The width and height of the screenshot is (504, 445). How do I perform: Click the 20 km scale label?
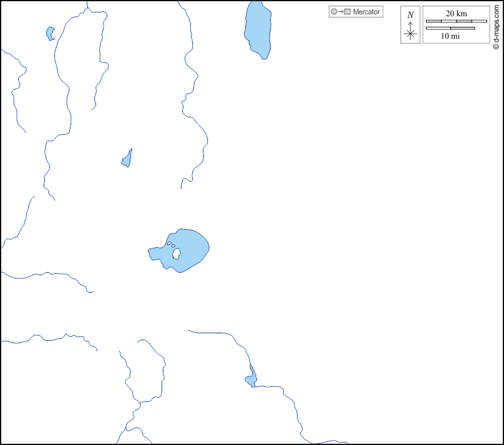point(456,14)
